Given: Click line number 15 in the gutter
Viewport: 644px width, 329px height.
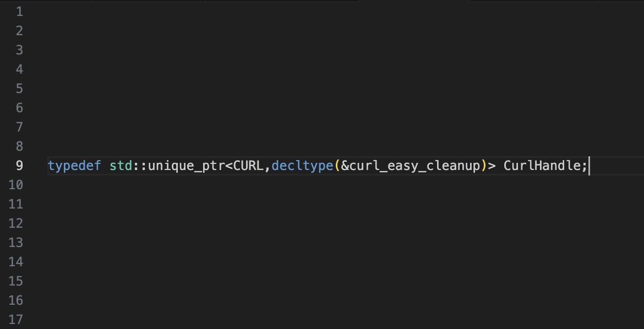Looking at the screenshot, I should (16, 281).
